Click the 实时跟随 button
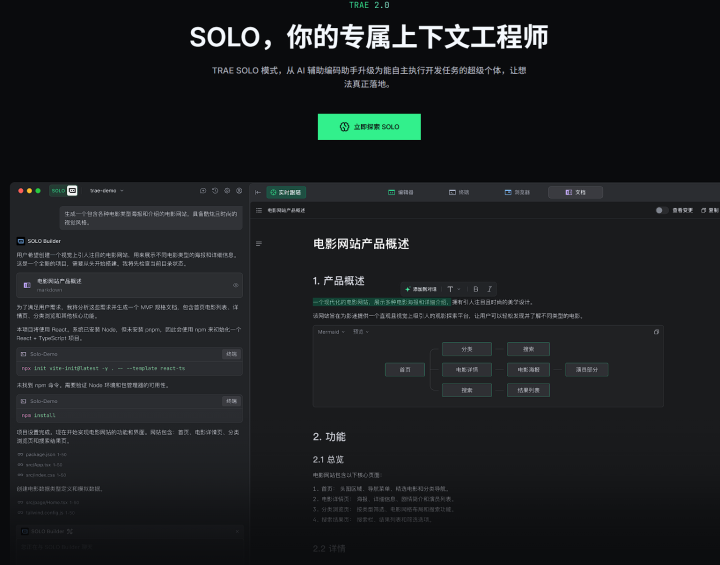 click(x=286, y=192)
